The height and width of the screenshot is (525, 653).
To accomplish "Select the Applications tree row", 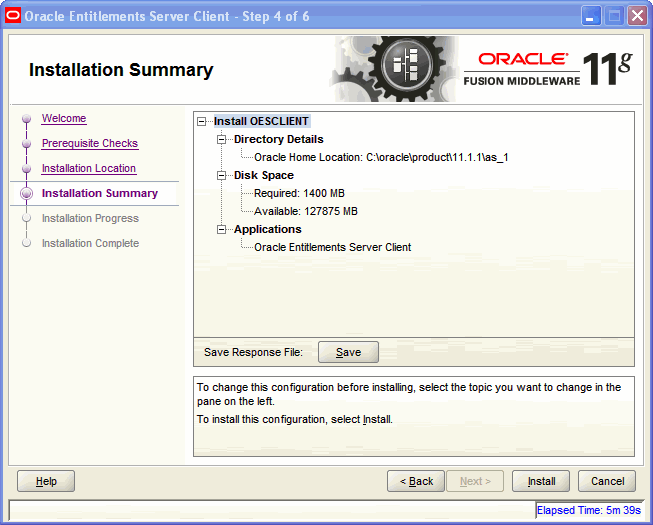I will pos(267,229).
